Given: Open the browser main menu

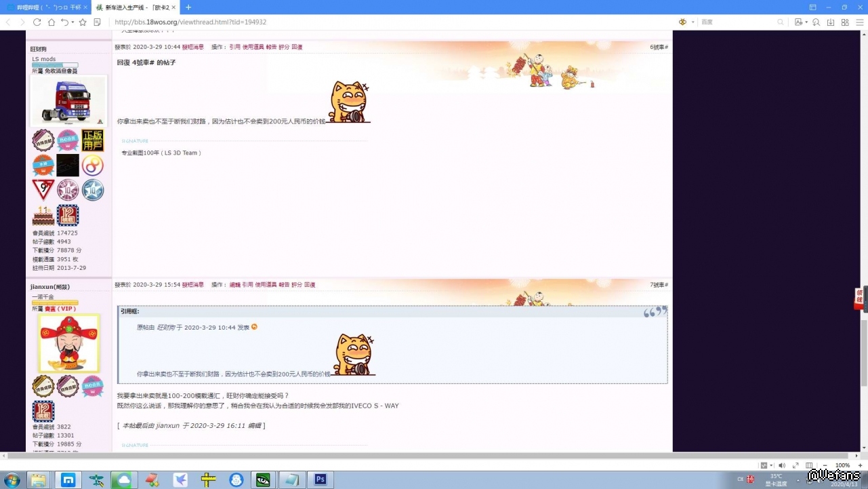Looking at the screenshot, I should click(x=859, y=22).
